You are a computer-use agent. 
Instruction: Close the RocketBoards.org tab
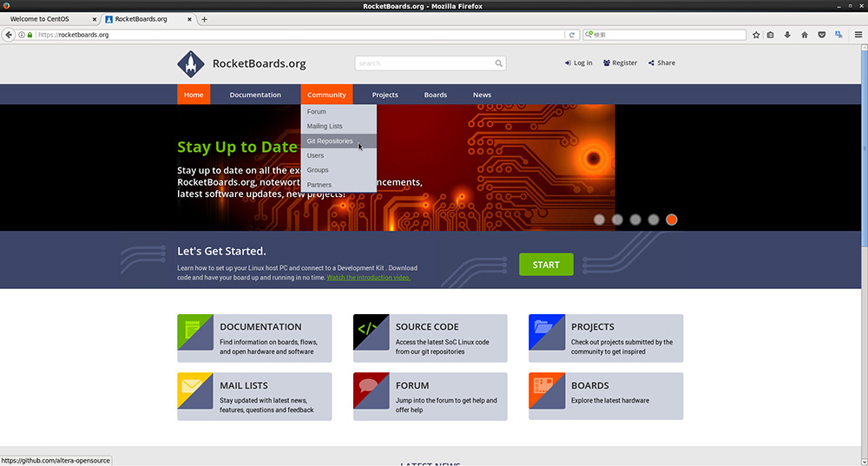click(x=189, y=19)
